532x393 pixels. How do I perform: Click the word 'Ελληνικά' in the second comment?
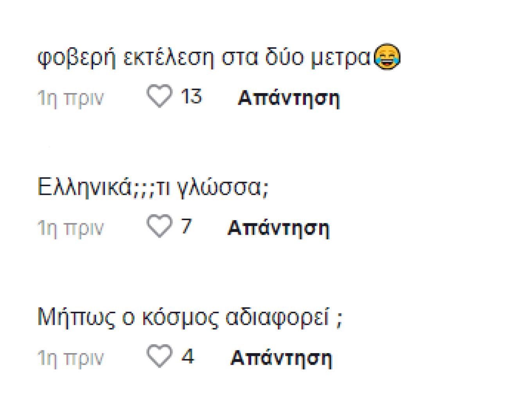tap(84, 187)
